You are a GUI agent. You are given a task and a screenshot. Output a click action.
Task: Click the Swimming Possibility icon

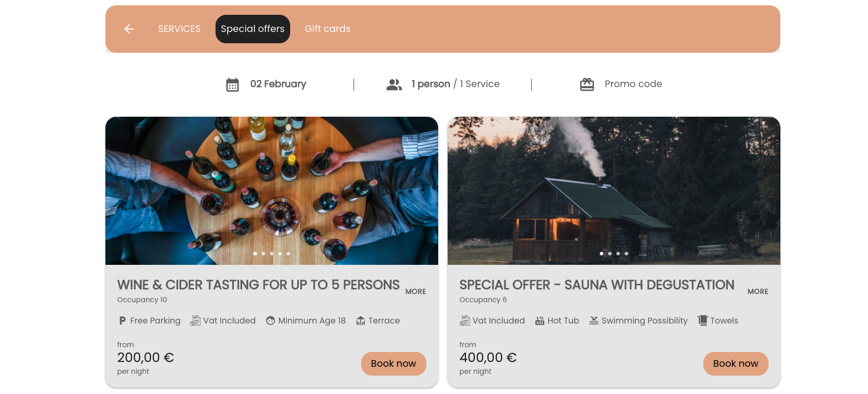point(594,321)
